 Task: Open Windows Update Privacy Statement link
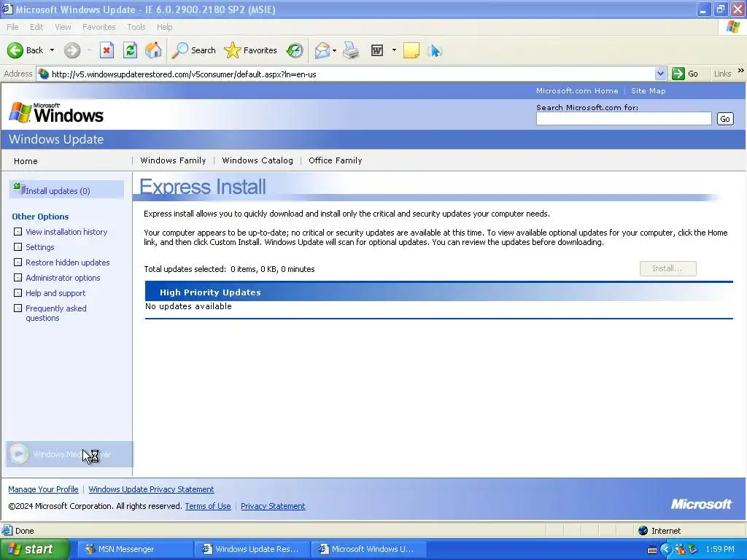151,489
